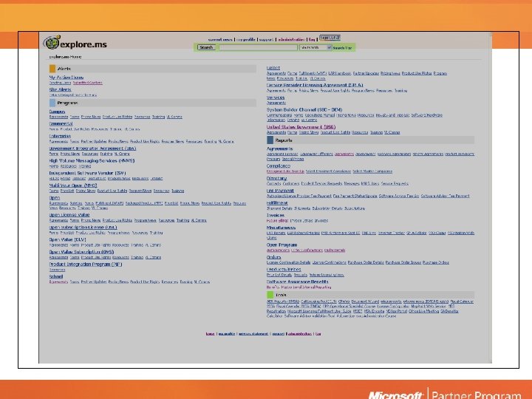Screen dimensions: 532x399
Task: Open faq in the header navigation
Action: (x=312, y=40)
